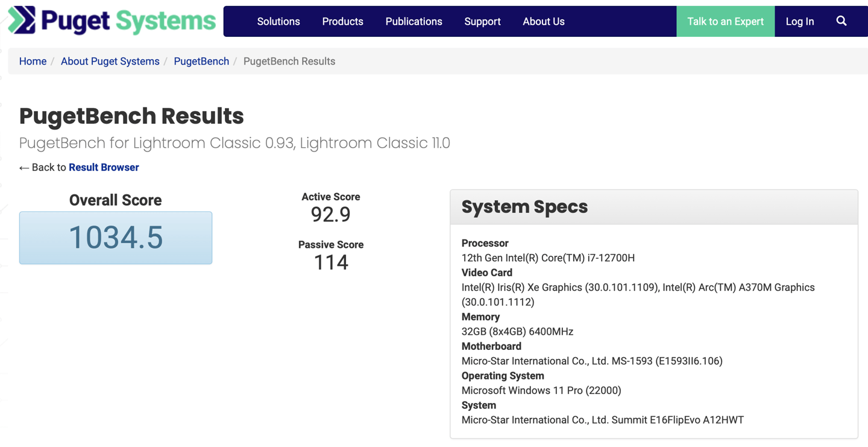
Task: Click the System Specs panel header
Action: (653, 207)
